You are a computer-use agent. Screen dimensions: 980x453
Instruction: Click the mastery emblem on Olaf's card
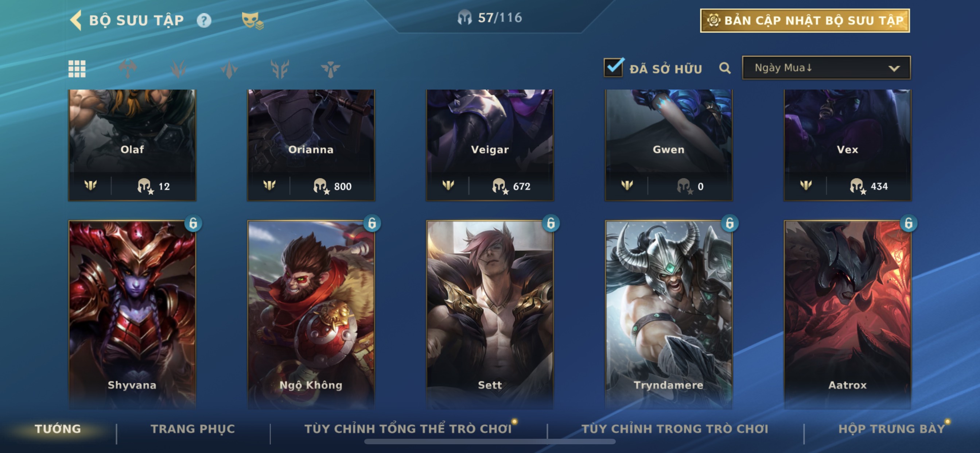[90, 185]
